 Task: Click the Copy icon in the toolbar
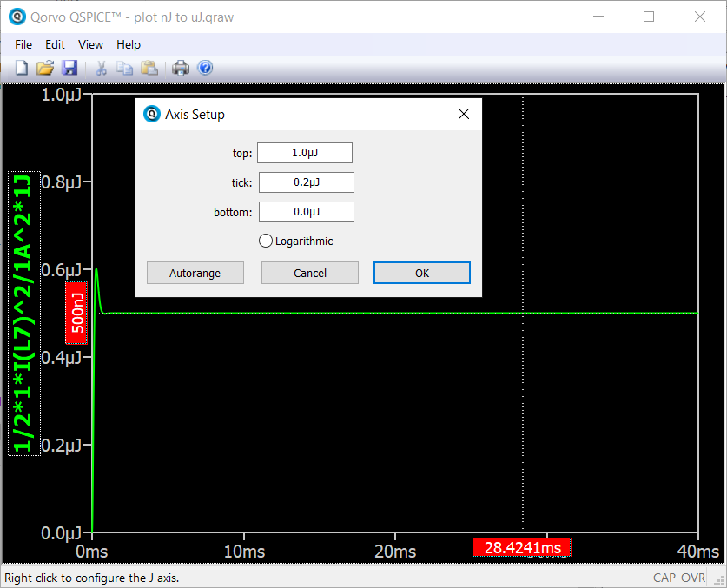pyautogui.click(x=124, y=68)
